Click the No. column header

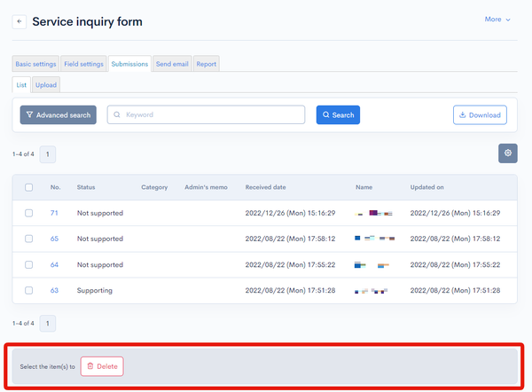click(55, 187)
